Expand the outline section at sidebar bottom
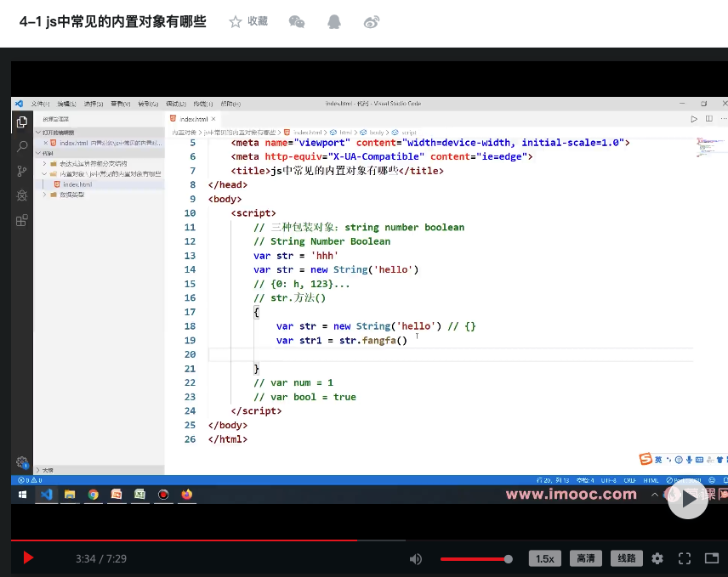The width and height of the screenshot is (728, 577). (x=38, y=470)
